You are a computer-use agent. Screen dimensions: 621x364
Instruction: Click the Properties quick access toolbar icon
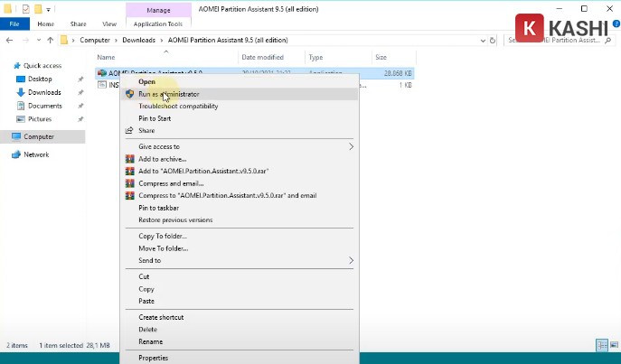pyautogui.click(x=25, y=9)
